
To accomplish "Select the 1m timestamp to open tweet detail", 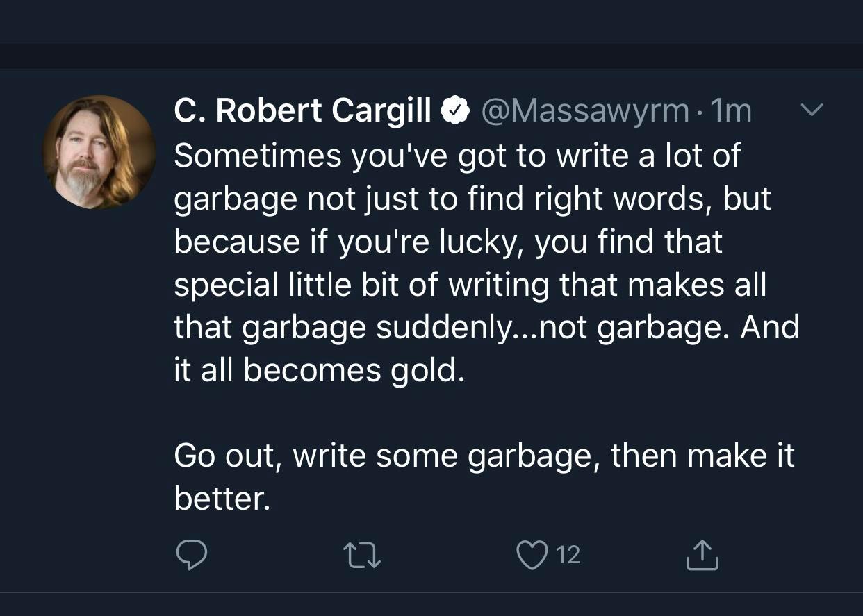I will click(730, 109).
